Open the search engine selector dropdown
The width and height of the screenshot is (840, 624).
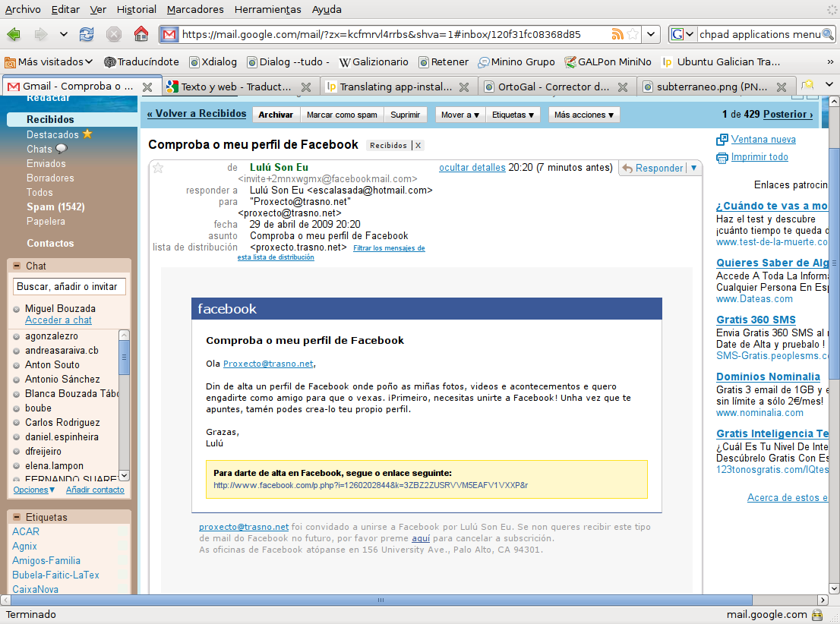(x=690, y=34)
